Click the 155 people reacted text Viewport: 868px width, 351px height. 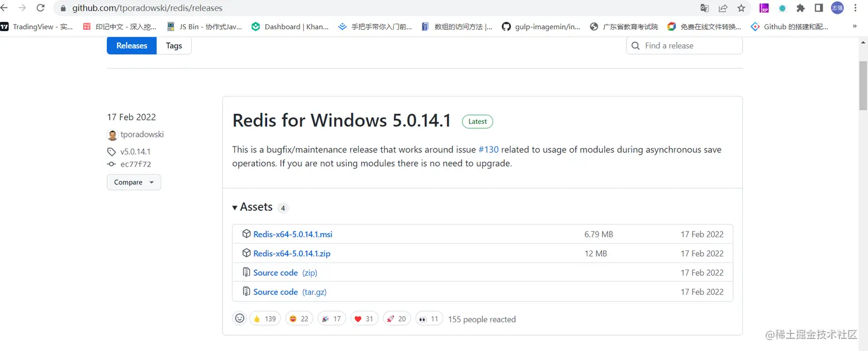pos(482,319)
